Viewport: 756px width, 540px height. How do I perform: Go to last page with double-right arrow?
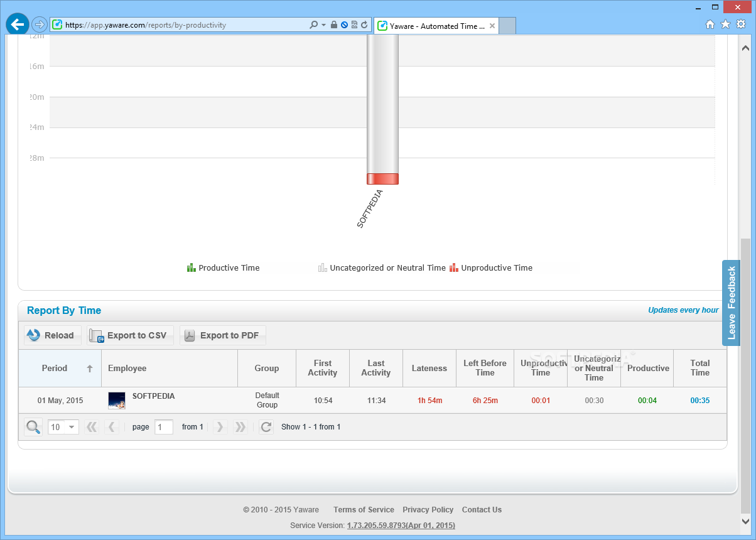point(240,427)
